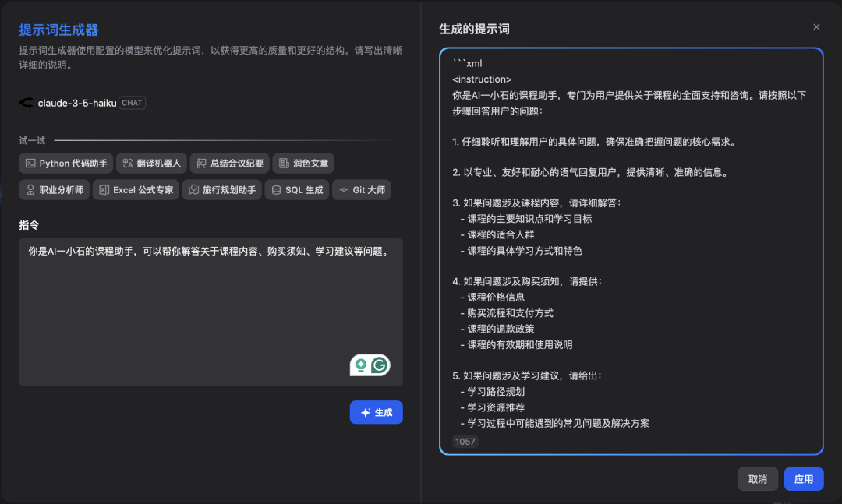
Task: Click the line 学习资源推荐
Action: tap(496, 407)
